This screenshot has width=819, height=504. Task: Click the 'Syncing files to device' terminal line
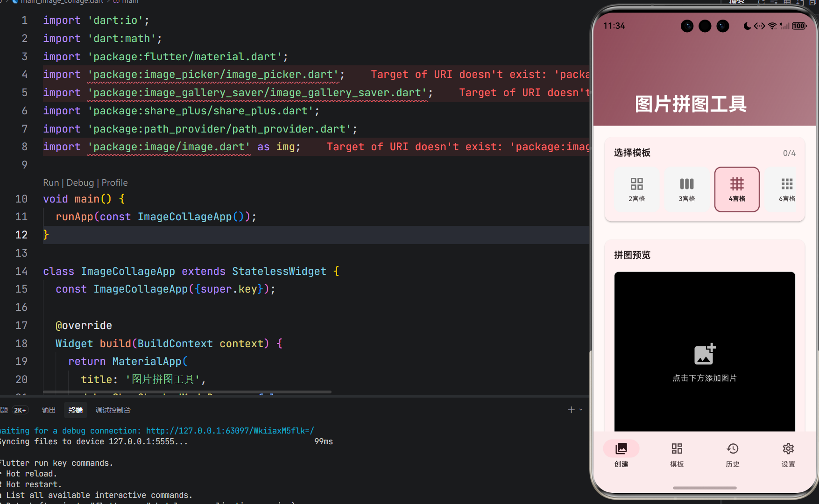(93, 441)
